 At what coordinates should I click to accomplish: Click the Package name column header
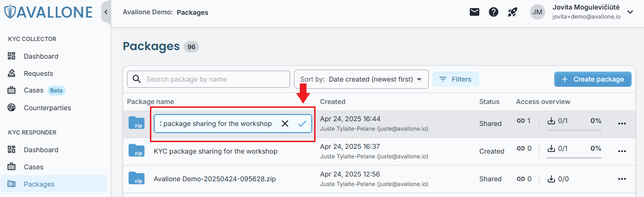(150, 102)
